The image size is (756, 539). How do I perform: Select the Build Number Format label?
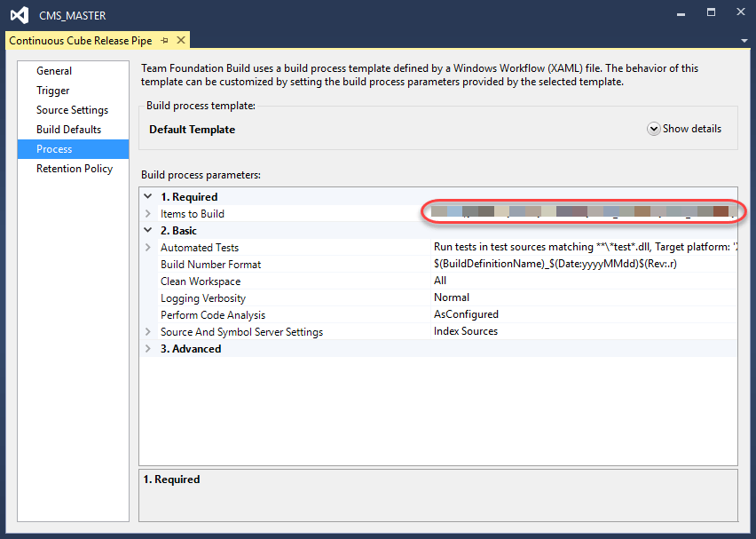210,265
